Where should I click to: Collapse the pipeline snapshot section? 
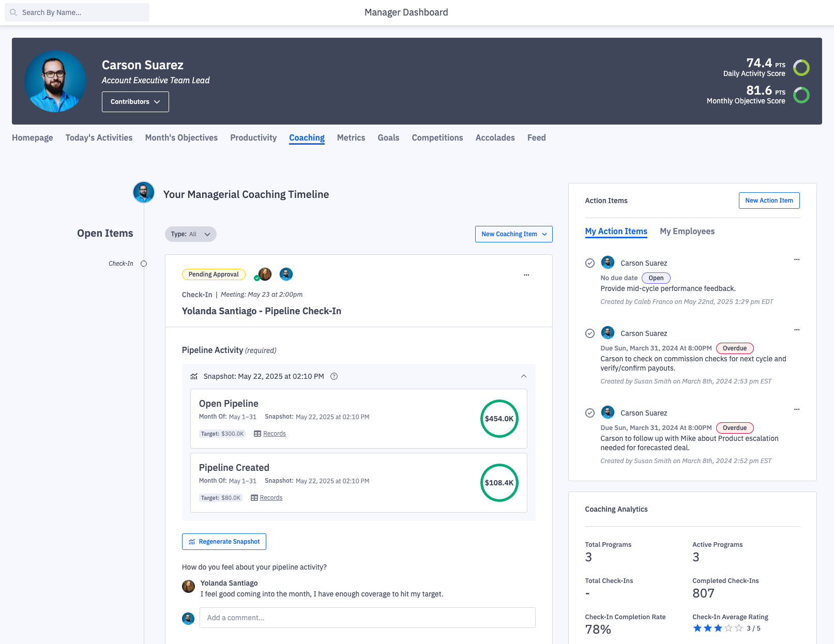coord(523,376)
